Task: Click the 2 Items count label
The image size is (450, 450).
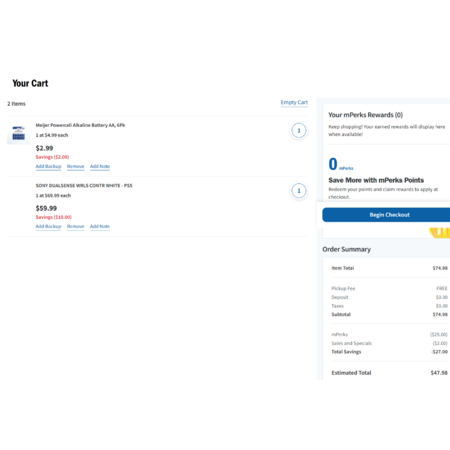Action: pos(16,104)
